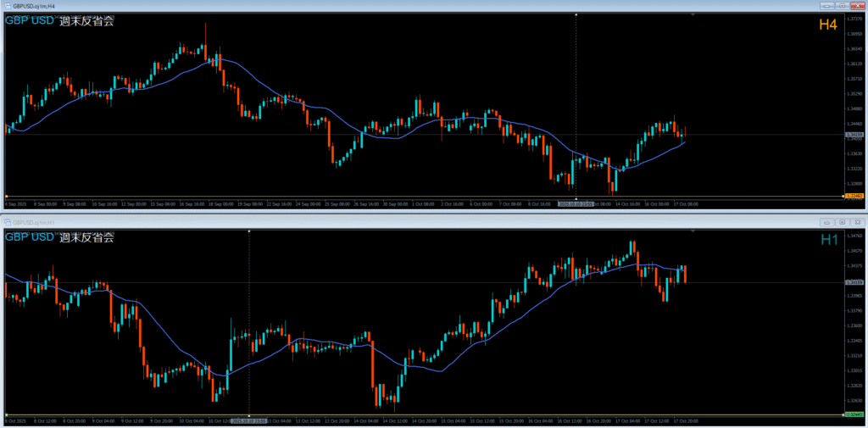Minimize the H1 chart window
Screen dimensions: 868x428
[827, 222]
